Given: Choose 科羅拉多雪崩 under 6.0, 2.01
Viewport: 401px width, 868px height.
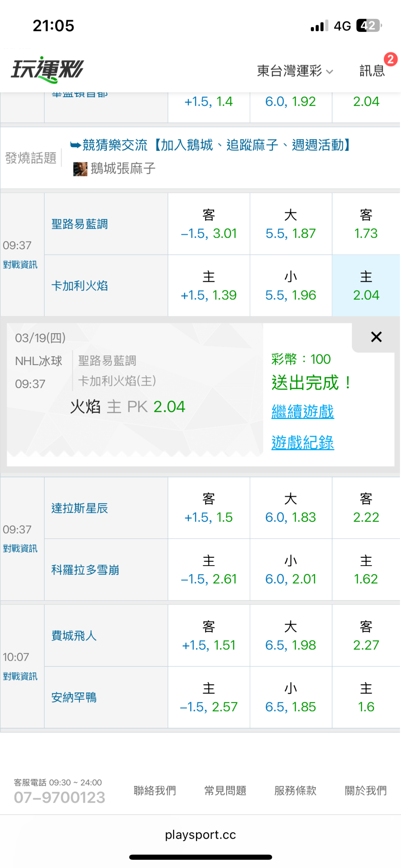Looking at the screenshot, I should tap(291, 570).
